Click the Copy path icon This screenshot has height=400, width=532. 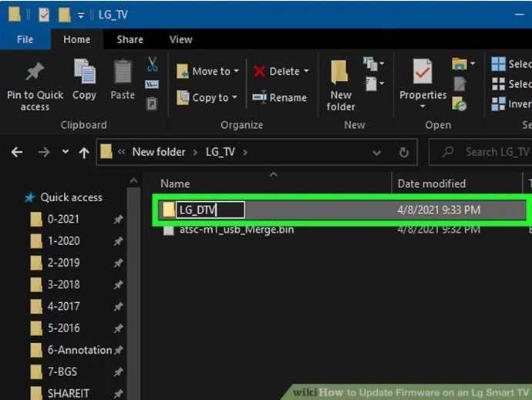(x=152, y=84)
